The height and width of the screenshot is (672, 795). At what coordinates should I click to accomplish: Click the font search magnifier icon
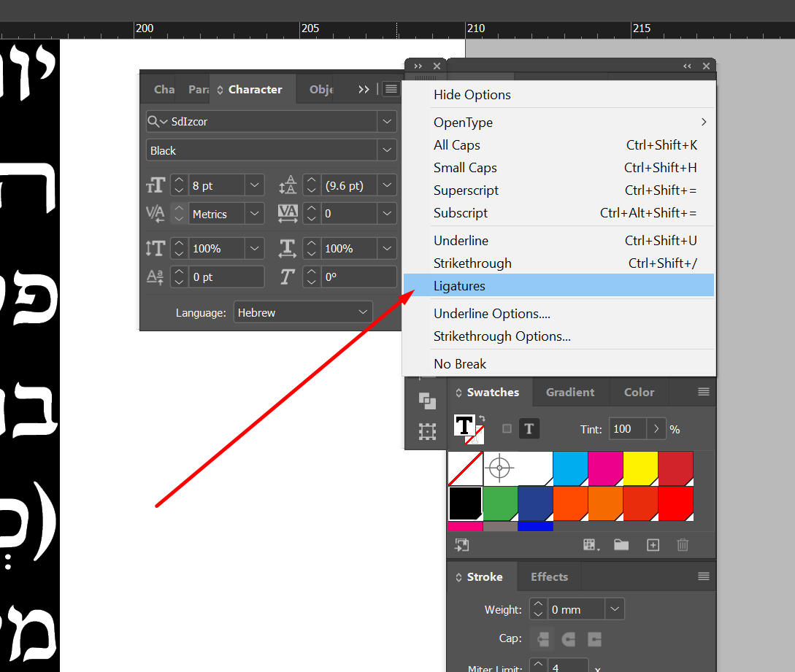click(153, 122)
